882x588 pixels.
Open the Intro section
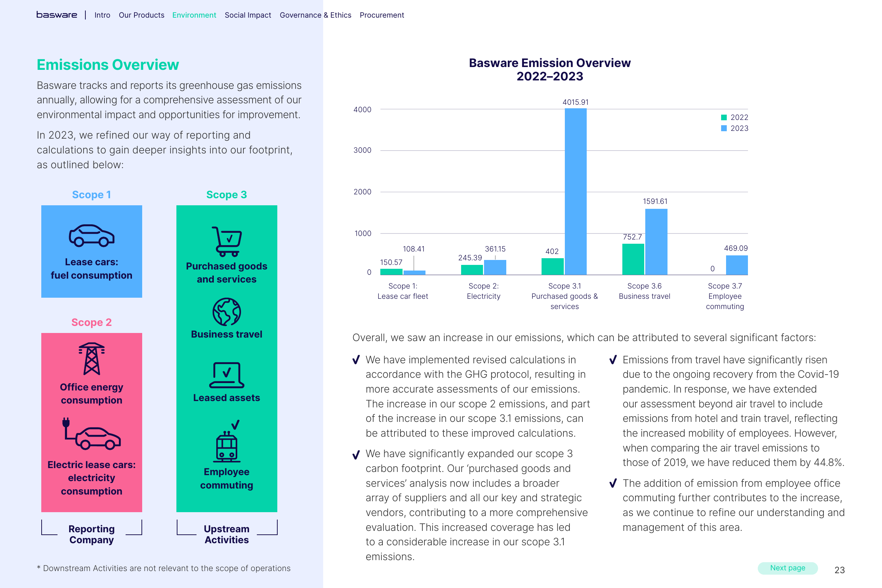pyautogui.click(x=102, y=15)
